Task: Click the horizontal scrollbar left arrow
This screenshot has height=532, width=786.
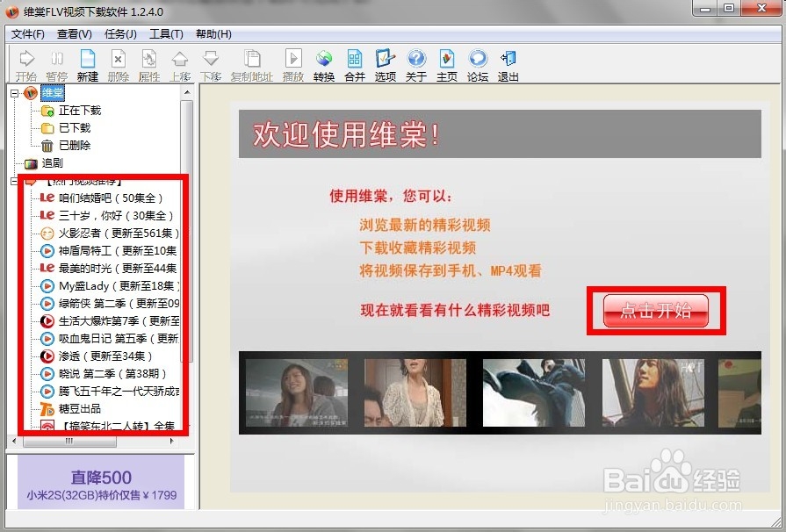Action: (14, 442)
